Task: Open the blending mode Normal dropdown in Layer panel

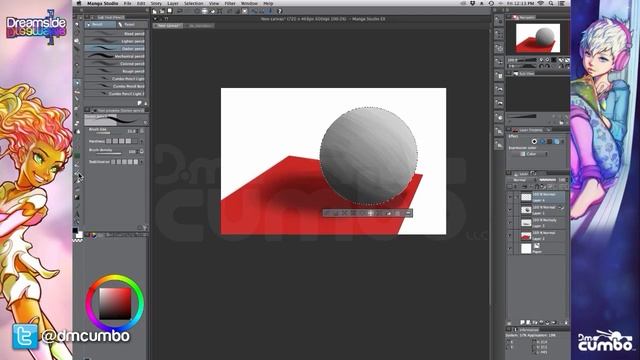Action: [521, 180]
